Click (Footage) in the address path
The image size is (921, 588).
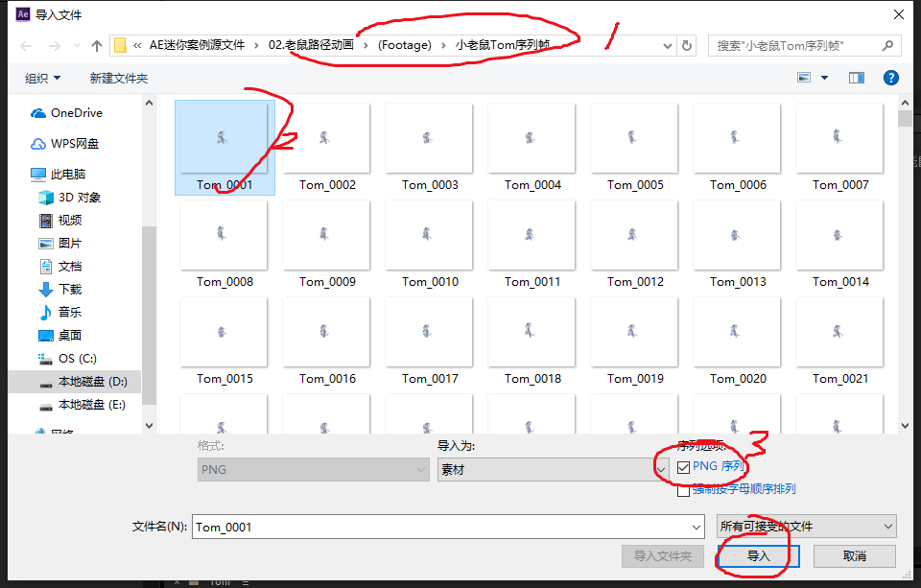(404, 45)
